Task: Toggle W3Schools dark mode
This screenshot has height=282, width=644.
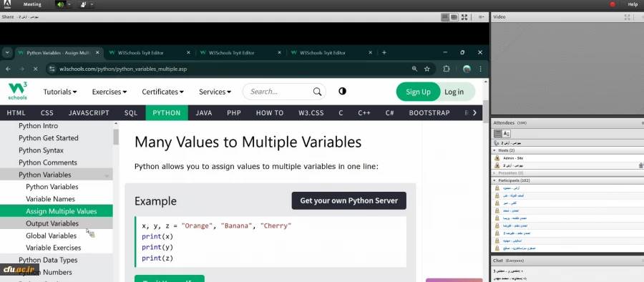Action: (x=343, y=92)
